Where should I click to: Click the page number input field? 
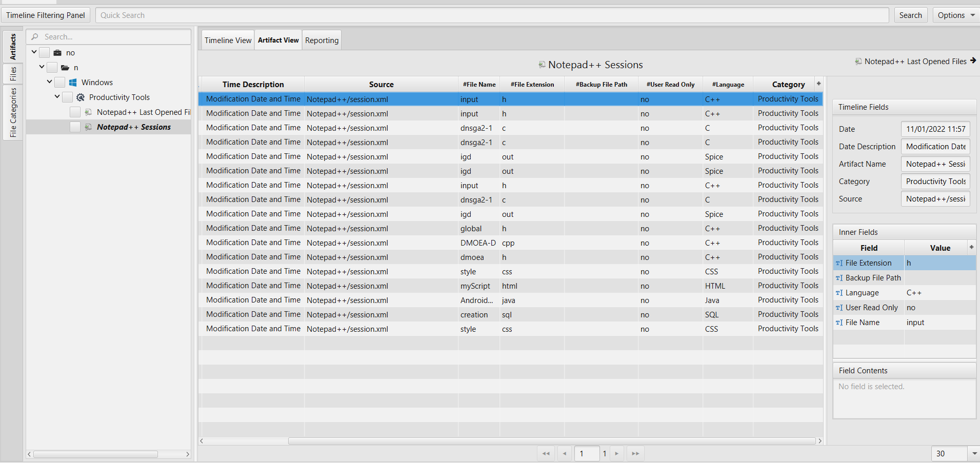tap(587, 453)
